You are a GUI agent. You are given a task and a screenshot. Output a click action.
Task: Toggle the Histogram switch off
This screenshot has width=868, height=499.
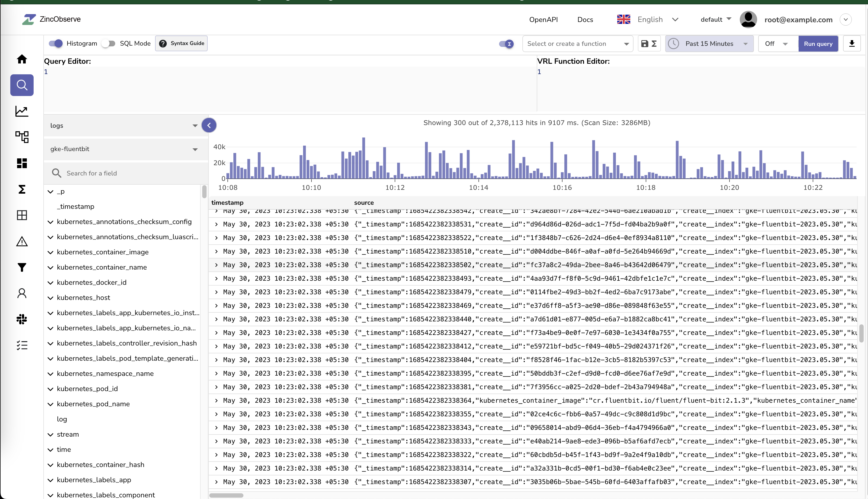click(56, 43)
